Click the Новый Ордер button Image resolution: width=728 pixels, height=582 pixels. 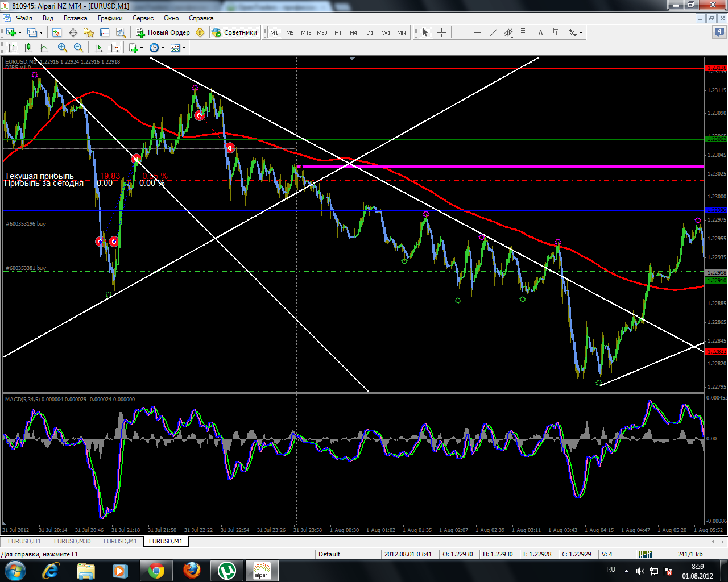pyautogui.click(x=163, y=32)
